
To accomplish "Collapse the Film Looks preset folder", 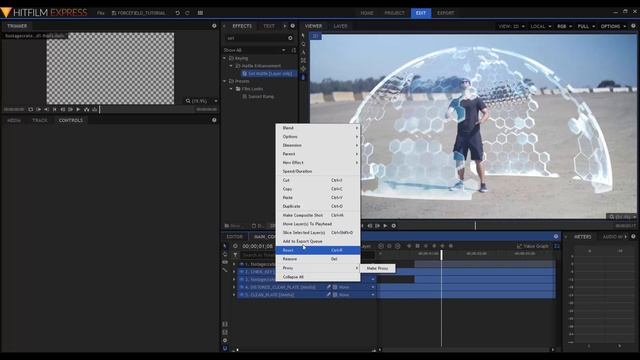I will [x=231, y=89].
